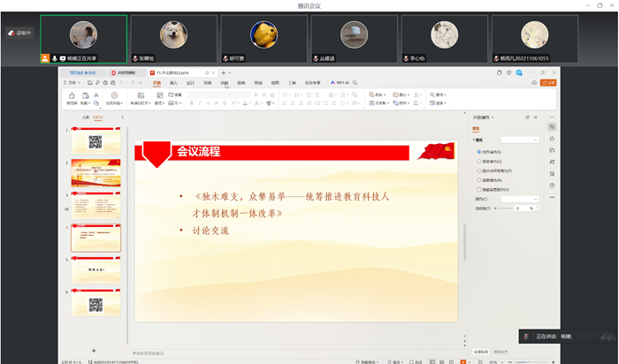Screen dimensions: 619x364
Task: Select the solid fill radio option
Action: tap(479, 153)
